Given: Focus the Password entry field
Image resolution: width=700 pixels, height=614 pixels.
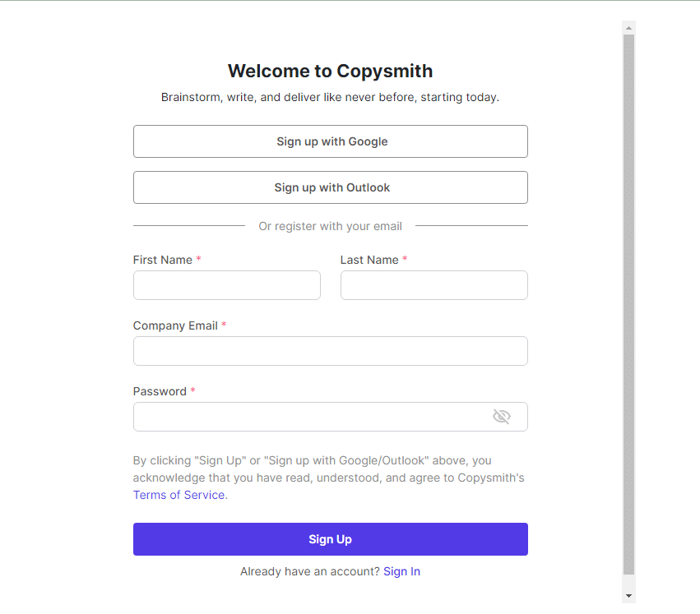Looking at the screenshot, I should pos(313,417).
